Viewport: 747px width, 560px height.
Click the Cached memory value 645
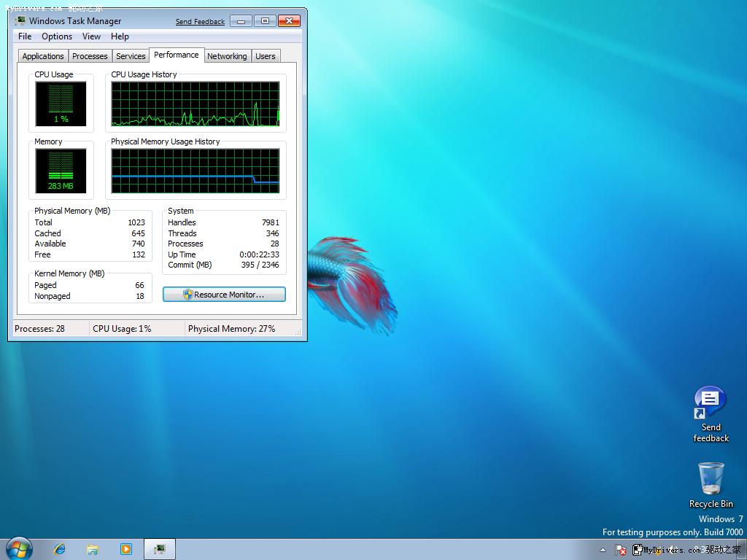click(138, 233)
